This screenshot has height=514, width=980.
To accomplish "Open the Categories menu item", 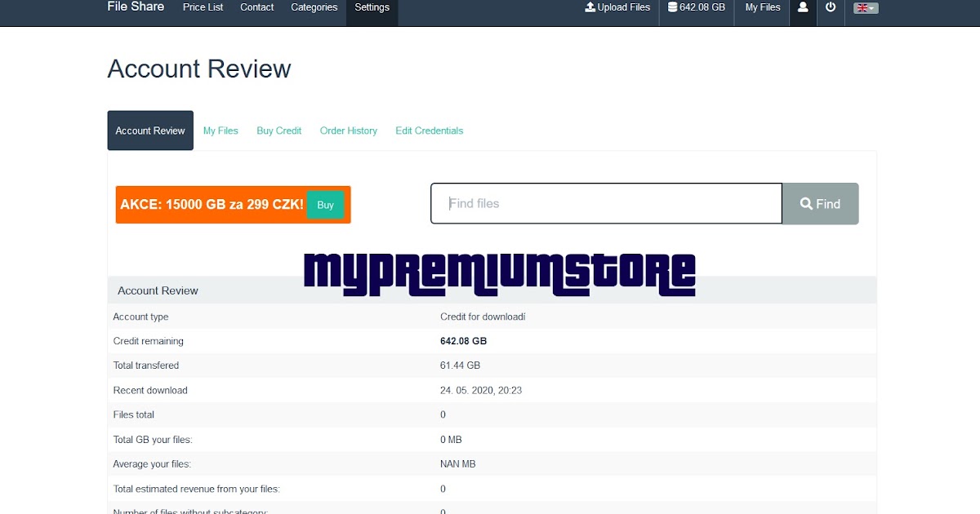I will coord(314,7).
